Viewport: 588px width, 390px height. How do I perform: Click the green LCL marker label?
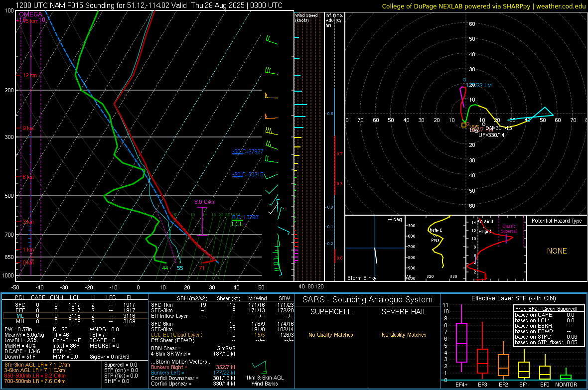237,224
